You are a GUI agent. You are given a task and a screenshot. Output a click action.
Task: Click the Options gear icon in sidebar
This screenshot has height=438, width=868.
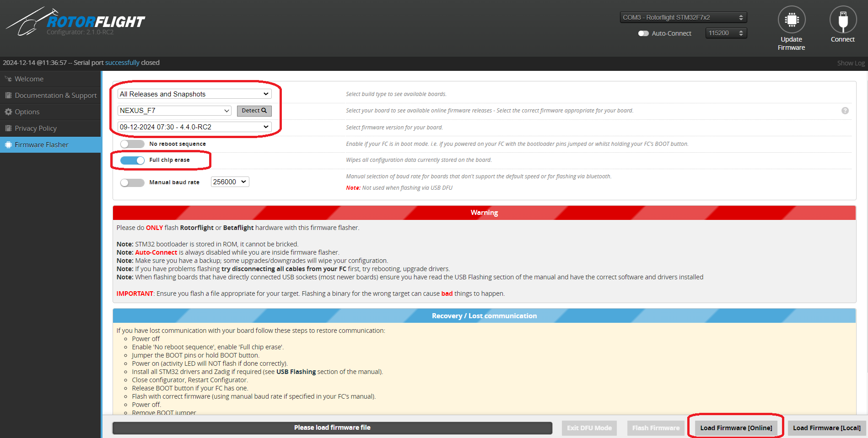(x=8, y=112)
